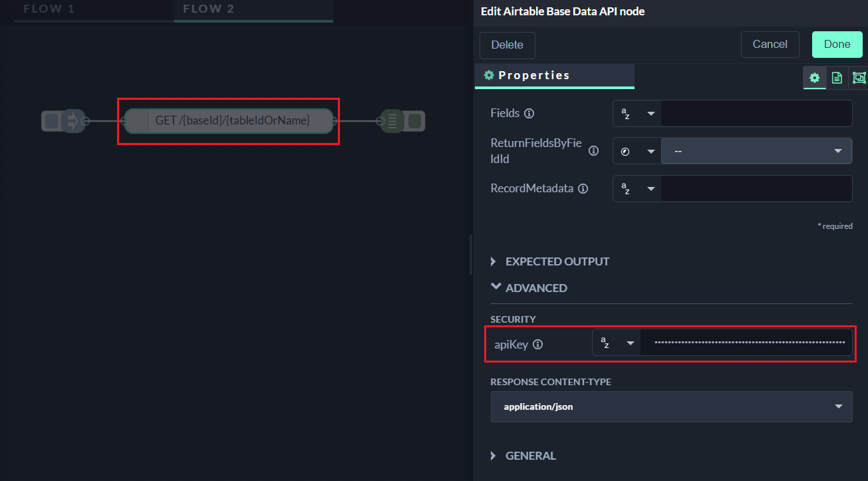Click the Done button
The width and height of the screenshot is (868, 481).
[837, 45]
